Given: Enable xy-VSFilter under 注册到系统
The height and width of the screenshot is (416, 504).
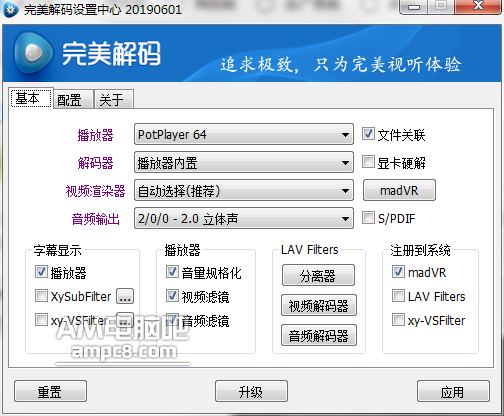Looking at the screenshot, I should 398,320.
